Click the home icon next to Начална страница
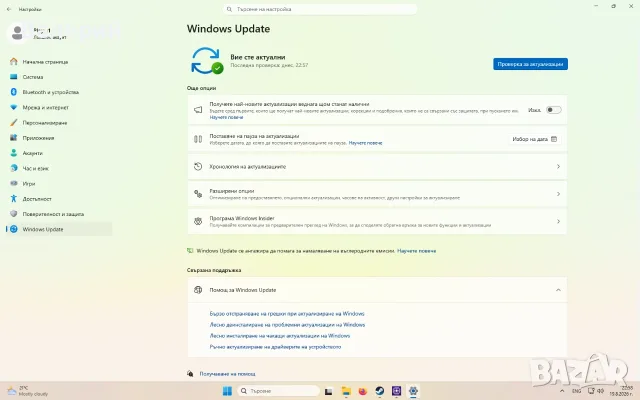 click(x=13, y=62)
